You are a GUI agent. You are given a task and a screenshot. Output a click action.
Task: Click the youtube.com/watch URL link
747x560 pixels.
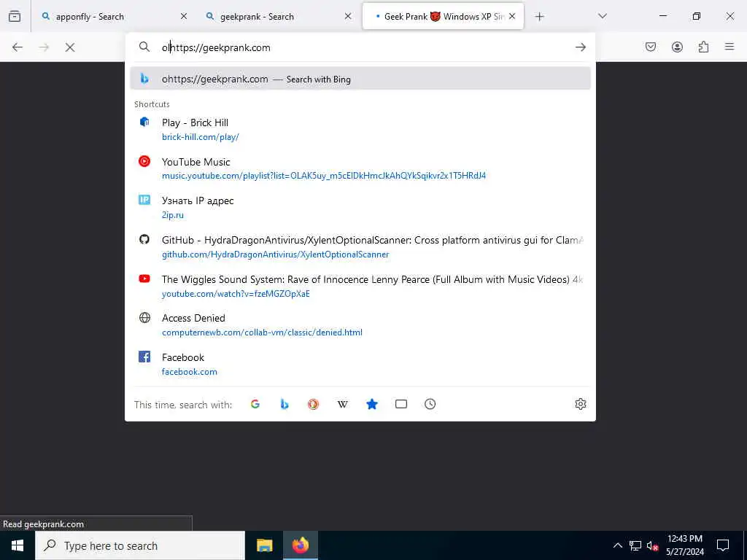[236, 294]
